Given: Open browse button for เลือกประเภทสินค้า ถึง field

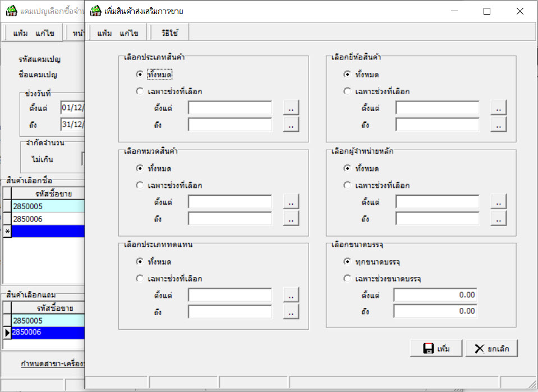Looking at the screenshot, I should (291, 124).
